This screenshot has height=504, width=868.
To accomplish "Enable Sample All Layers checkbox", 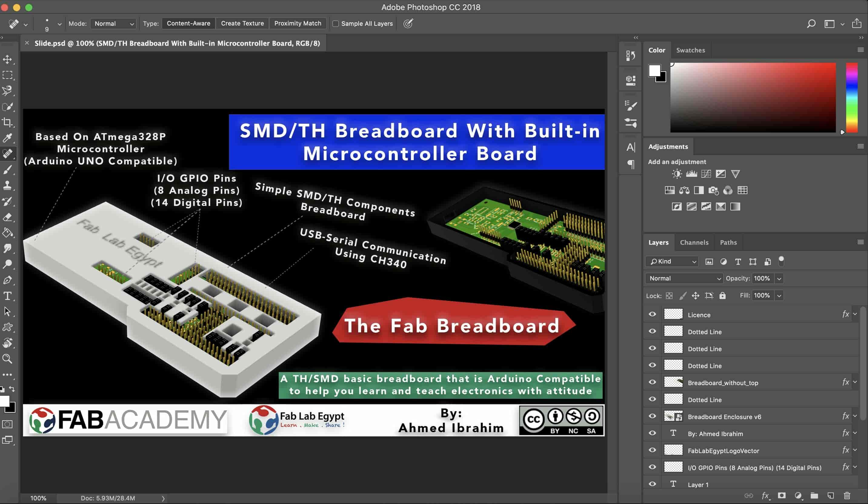I will coord(335,23).
